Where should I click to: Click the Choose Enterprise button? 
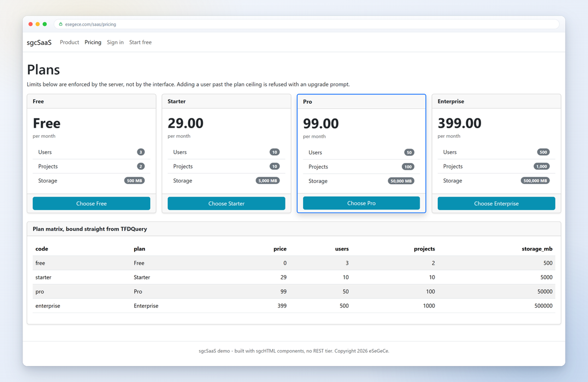pos(497,204)
